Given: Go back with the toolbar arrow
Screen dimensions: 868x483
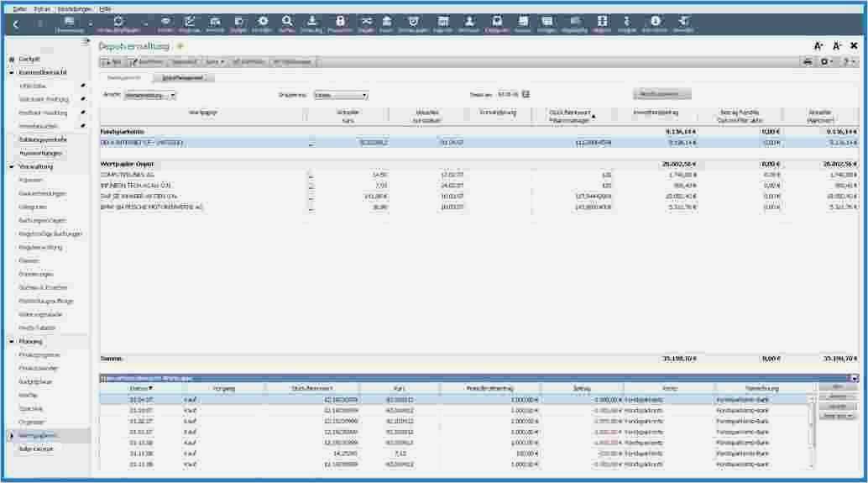Looking at the screenshot, I should tap(16, 24).
